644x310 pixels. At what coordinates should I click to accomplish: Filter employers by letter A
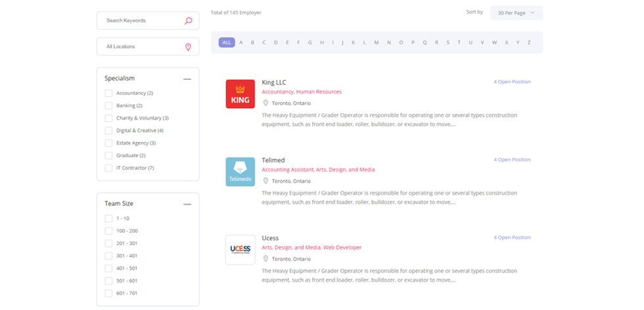pos(241,42)
